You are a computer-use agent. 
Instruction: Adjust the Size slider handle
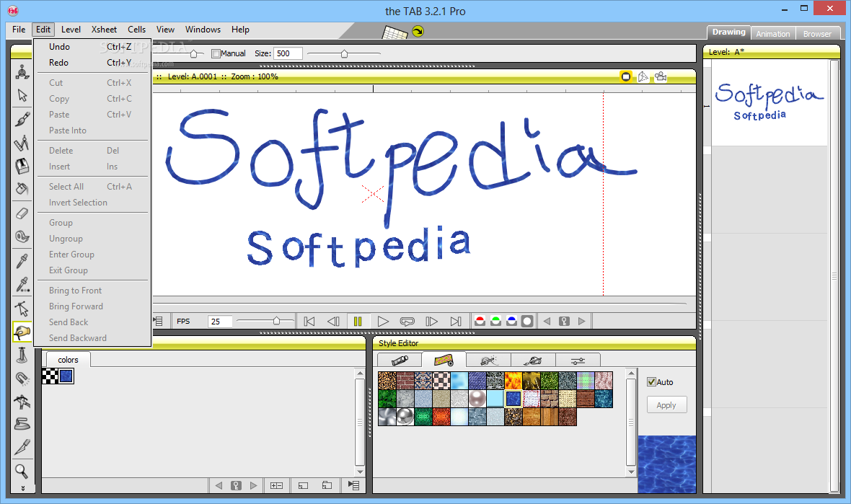(x=344, y=53)
